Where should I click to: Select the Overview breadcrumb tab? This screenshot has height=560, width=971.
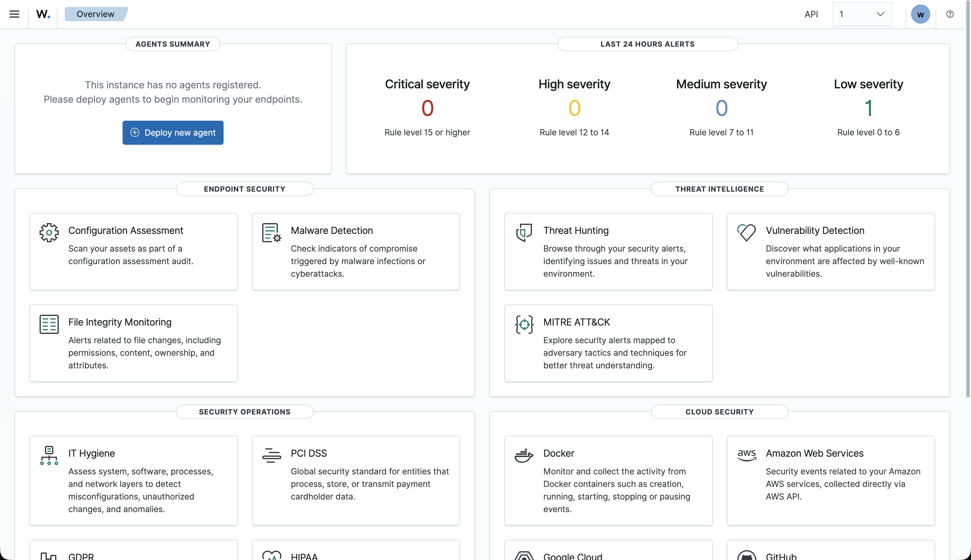click(x=96, y=14)
